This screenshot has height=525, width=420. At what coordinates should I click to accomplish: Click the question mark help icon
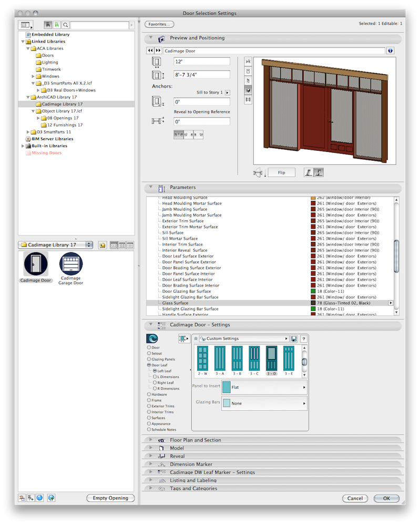(304, 339)
